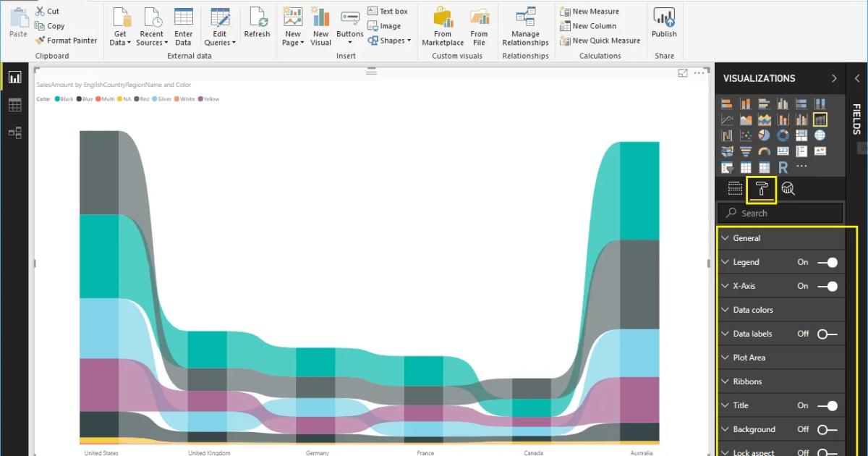Switch to Report view in left sidebar
The width and height of the screenshot is (868, 456).
[14, 77]
